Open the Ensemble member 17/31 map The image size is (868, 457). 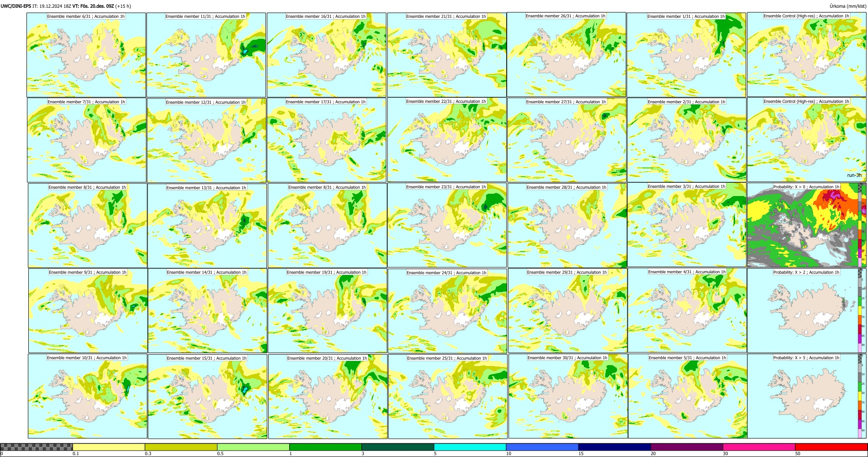click(x=326, y=140)
